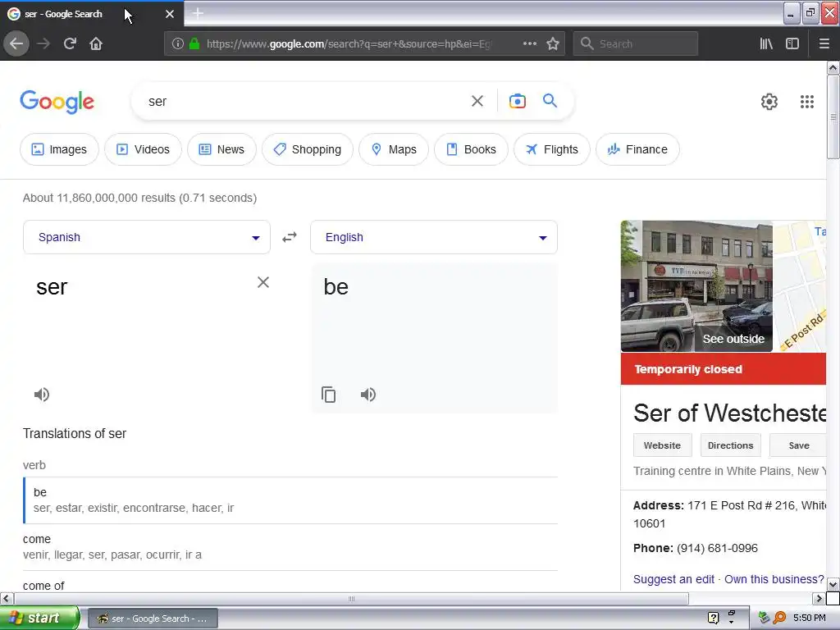
Task: Click the 'Temporarily closed' red banner
Action: 724,369
